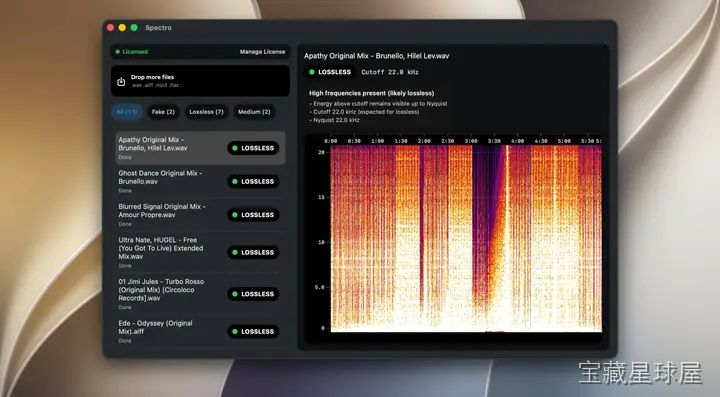Click the yellow minimize window button

(x=122, y=28)
